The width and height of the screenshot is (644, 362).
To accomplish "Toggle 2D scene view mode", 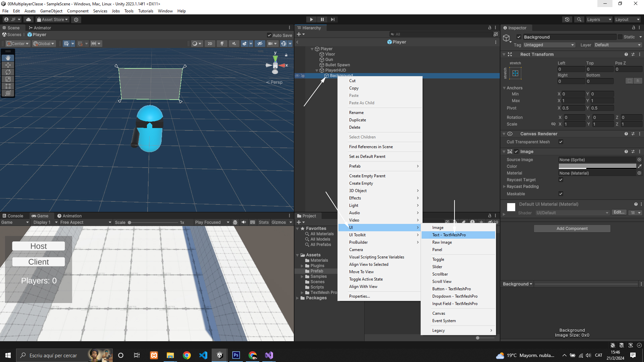I will point(210,44).
